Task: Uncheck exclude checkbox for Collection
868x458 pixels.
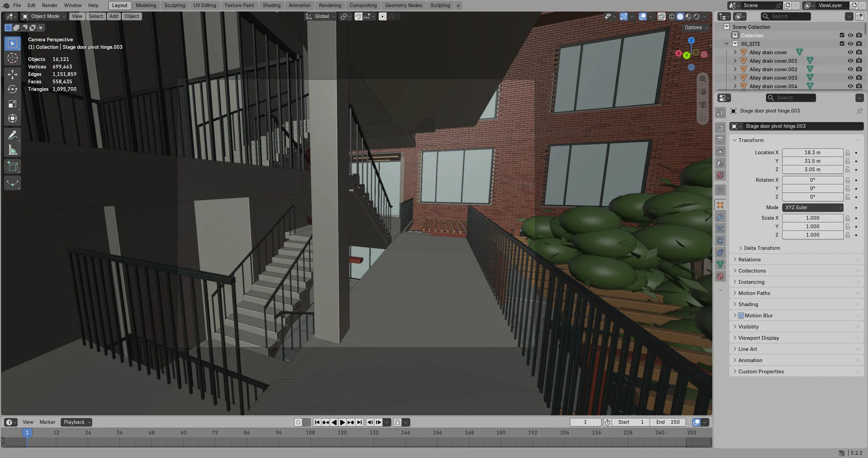Action: 842,35
